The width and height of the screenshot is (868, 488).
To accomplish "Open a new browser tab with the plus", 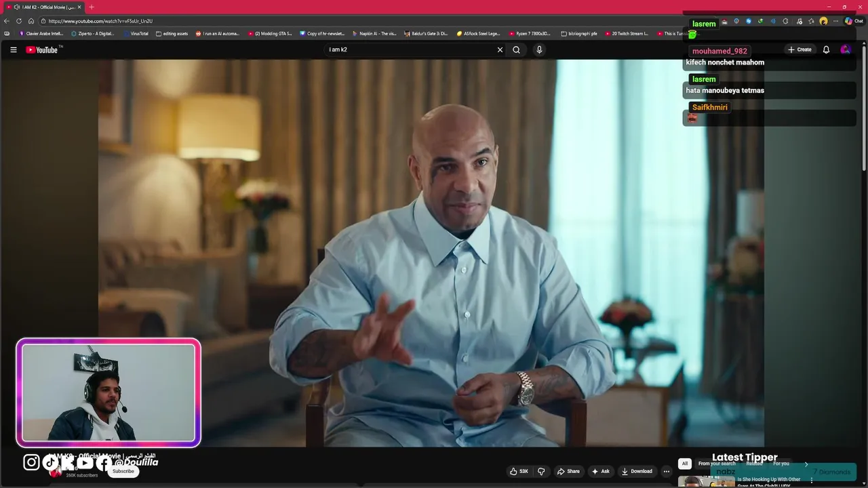I will point(92,7).
